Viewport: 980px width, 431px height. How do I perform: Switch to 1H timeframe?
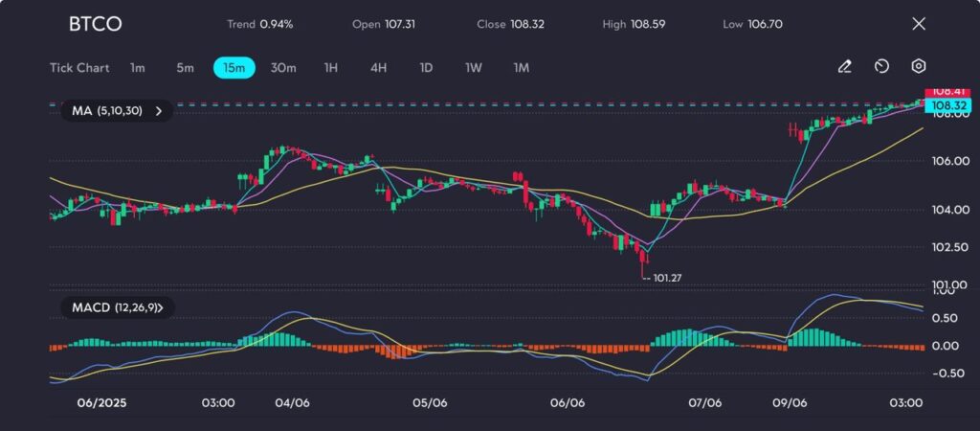331,68
